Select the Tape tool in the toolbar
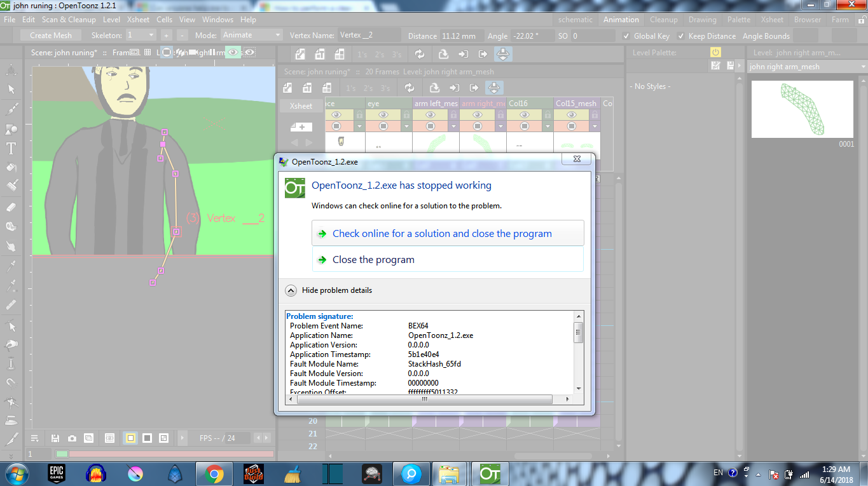 click(x=10, y=227)
